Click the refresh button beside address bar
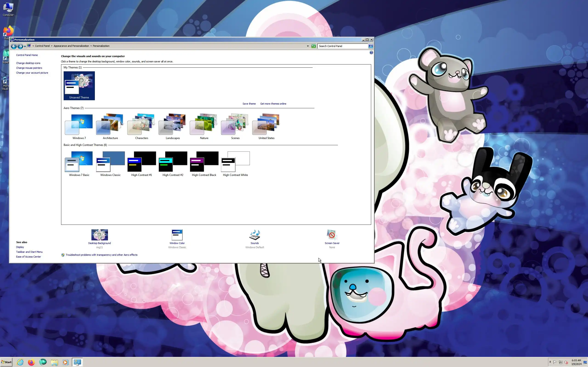 314,46
